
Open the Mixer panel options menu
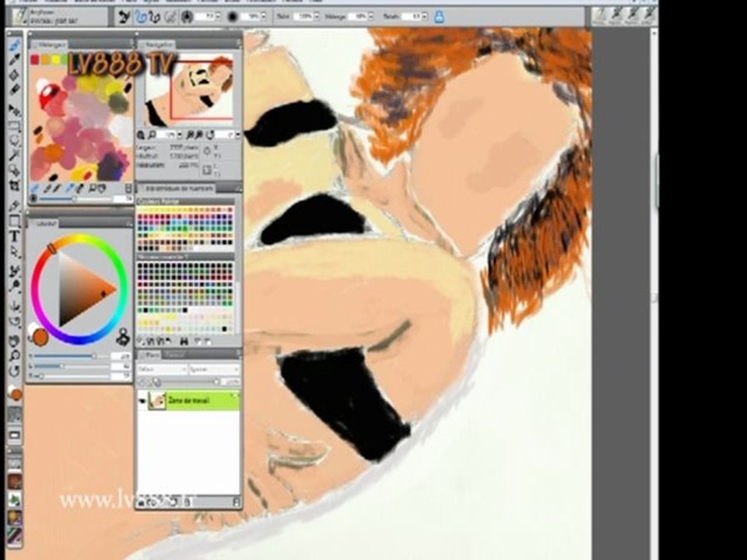[131, 44]
